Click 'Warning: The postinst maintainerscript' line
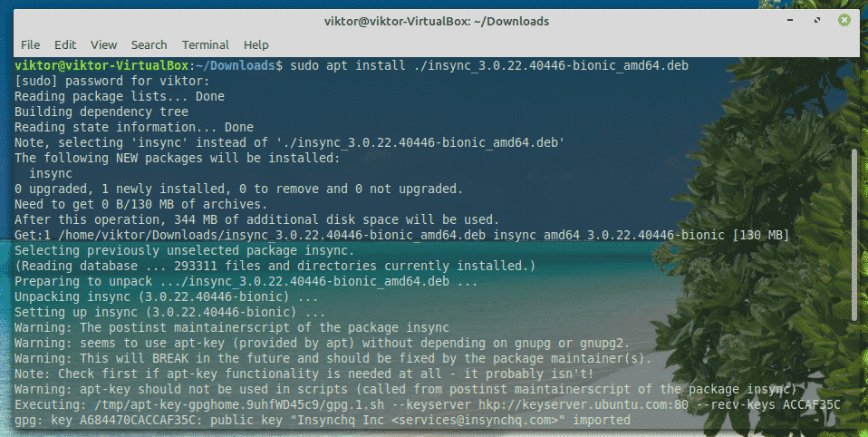Image resolution: width=868 pixels, height=437 pixels. coord(231,327)
